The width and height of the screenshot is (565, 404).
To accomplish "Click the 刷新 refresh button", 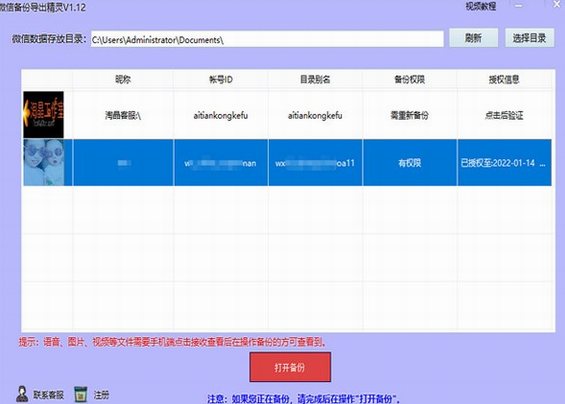I will (473, 38).
